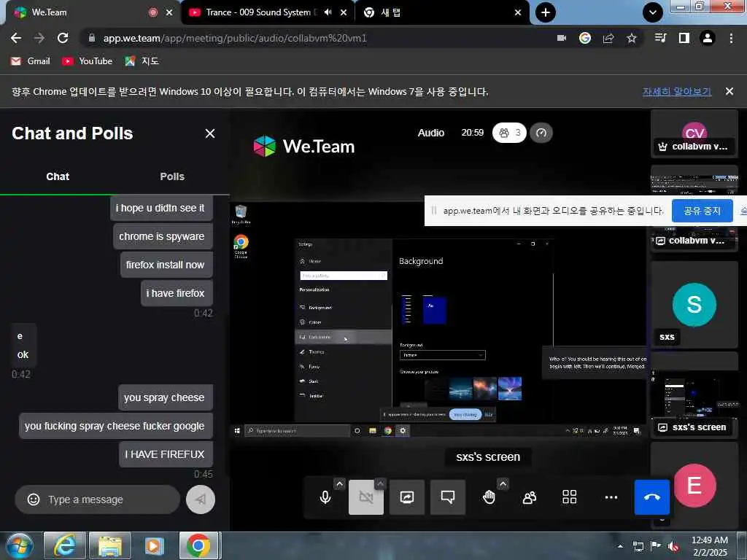Open media control icon in toolbar
The width and height of the screenshot is (747, 560).
pos(660,38)
